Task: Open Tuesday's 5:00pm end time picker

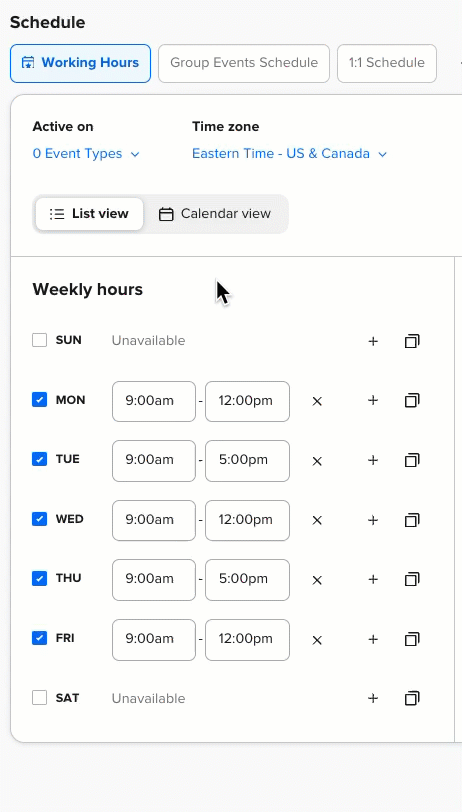Action: [247, 461]
